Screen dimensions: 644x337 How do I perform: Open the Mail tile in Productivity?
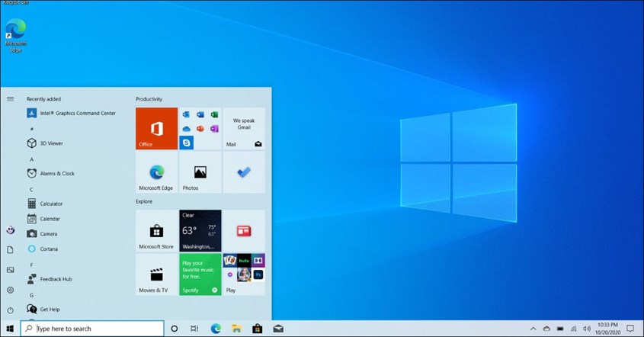click(x=244, y=128)
